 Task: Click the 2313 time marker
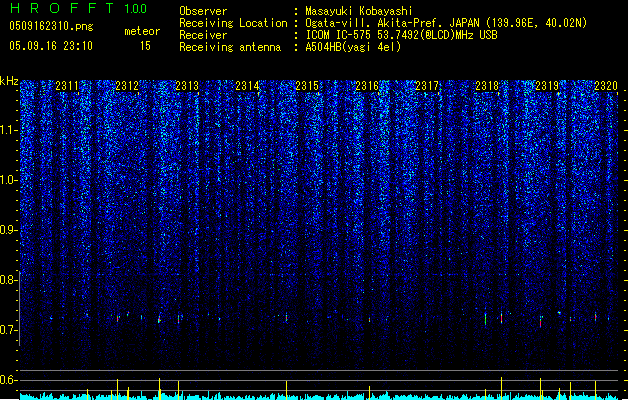click(187, 86)
